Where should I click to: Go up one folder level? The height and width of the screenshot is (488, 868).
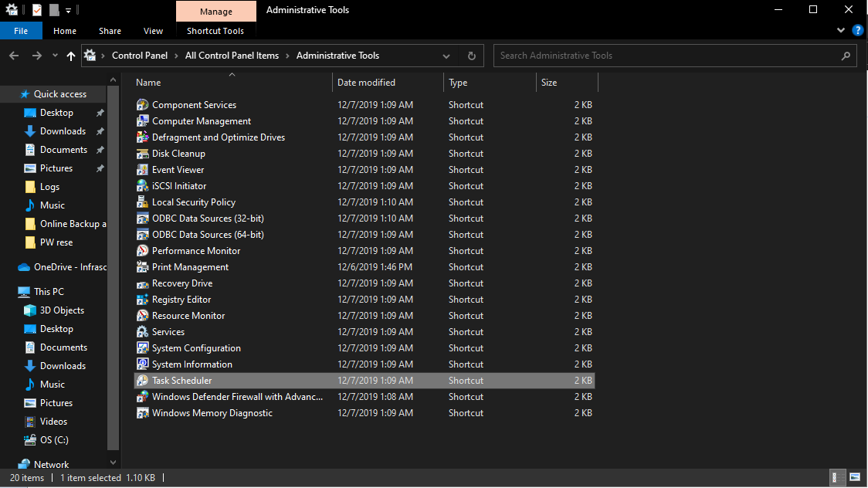click(71, 56)
